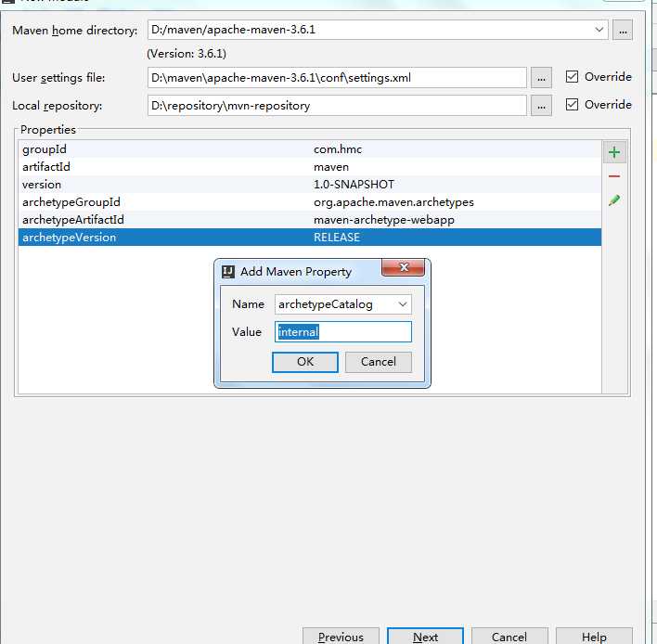Click the green plus add property icon
657x644 pixels.
coord(614,152)
